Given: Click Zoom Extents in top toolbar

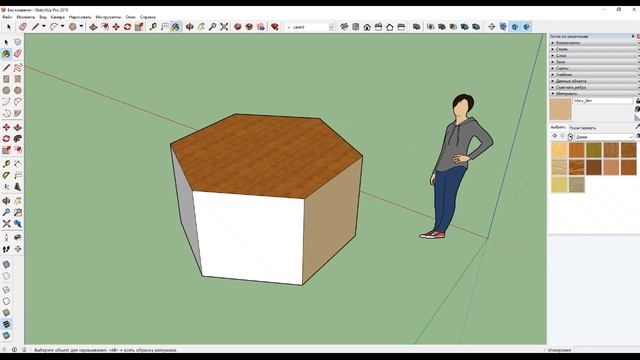Looking at the screenshot, I should (x=224, y=27).
